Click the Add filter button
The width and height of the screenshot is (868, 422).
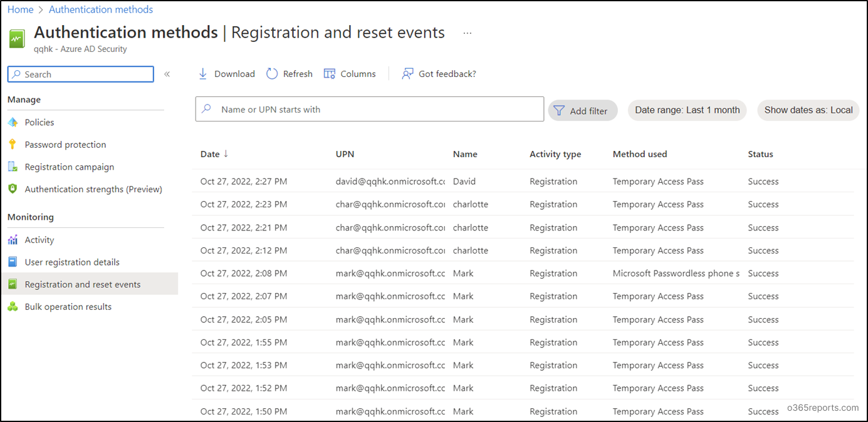582,110
